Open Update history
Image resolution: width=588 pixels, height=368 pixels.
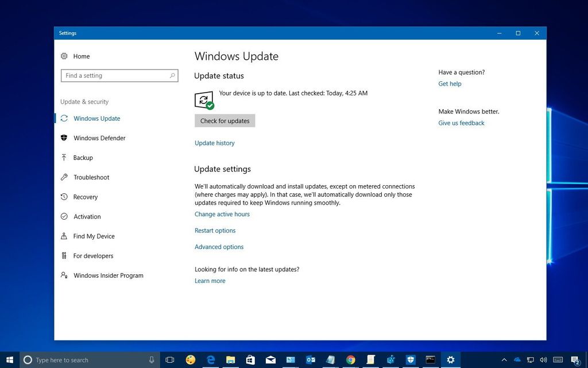[x=214, y=143]
